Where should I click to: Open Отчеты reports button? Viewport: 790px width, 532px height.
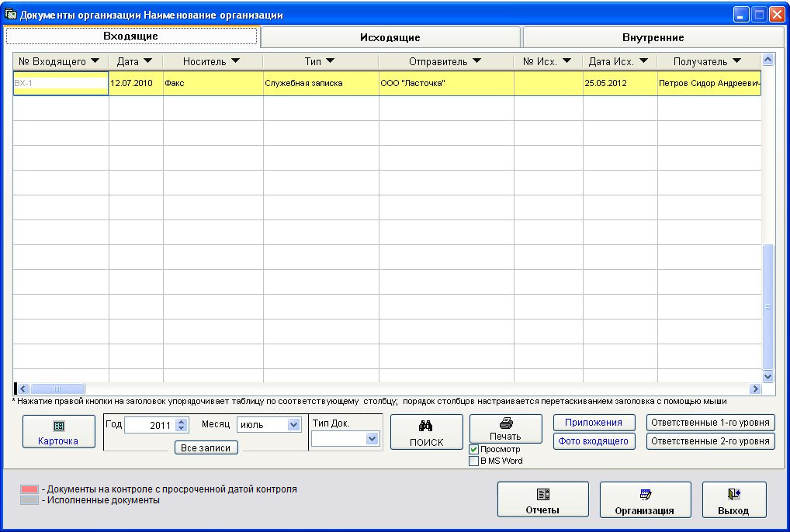click(x=542, y=500)
